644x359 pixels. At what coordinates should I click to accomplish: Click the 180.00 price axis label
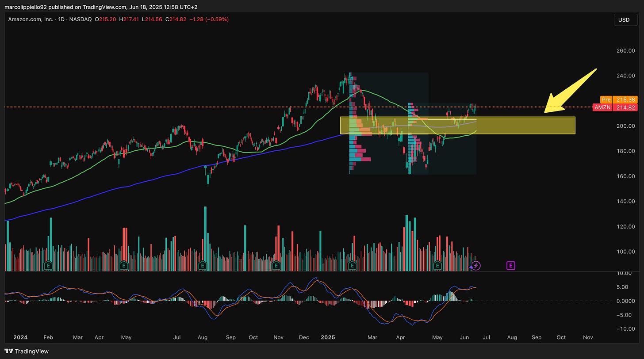pos(626,151)
